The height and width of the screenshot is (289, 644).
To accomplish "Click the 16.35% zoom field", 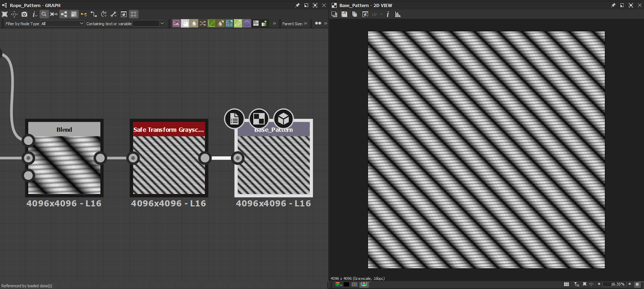I will 615,284.
